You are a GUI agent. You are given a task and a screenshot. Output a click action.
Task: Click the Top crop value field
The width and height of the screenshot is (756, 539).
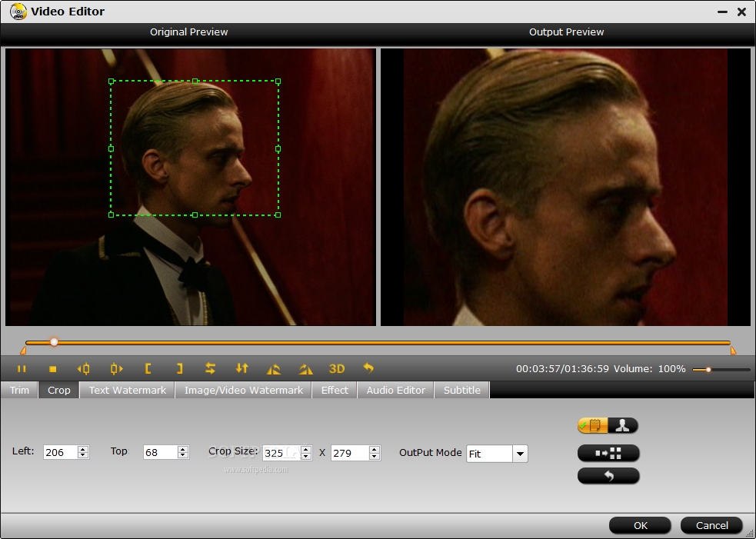160,452
